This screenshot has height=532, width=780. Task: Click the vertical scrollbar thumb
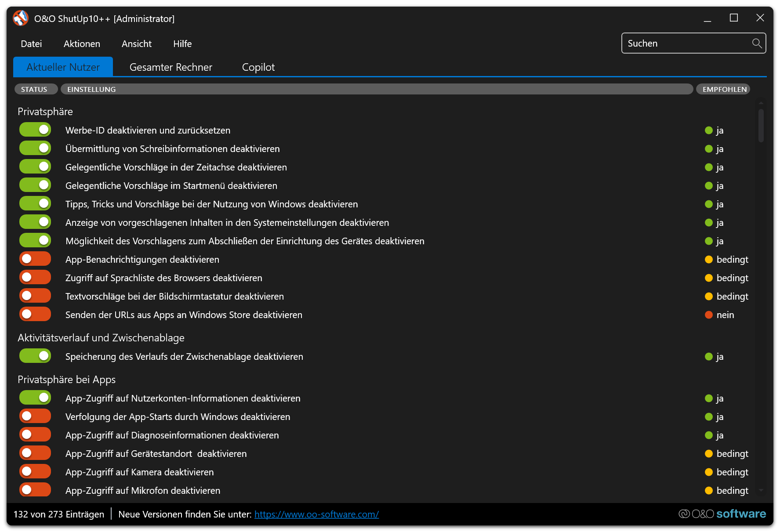tap(761, 126)
